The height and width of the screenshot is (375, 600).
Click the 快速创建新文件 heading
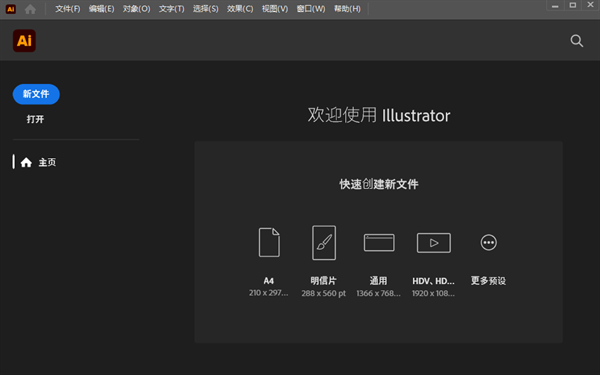coord(378,184)
